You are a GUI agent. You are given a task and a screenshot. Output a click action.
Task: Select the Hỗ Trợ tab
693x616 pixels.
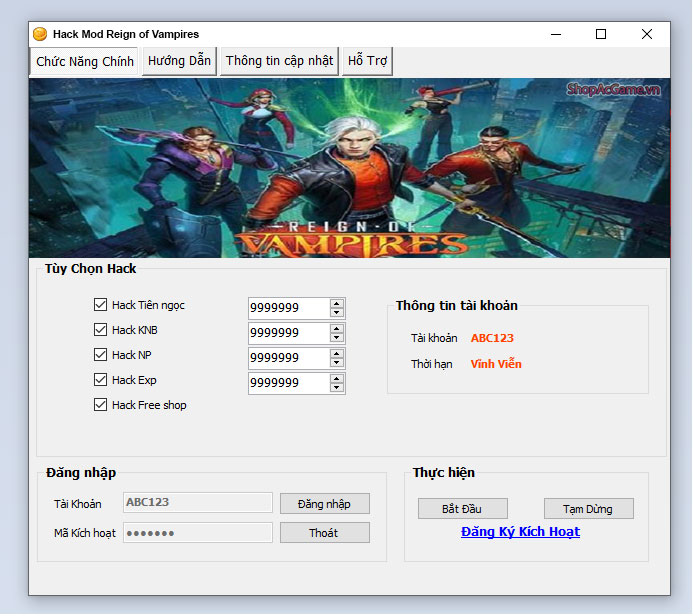point(367,61)
